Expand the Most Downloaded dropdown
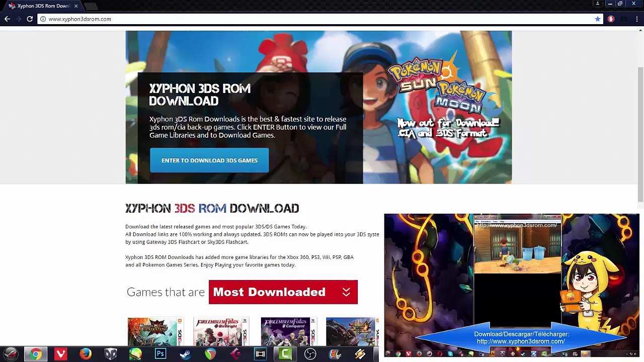The image size is (644, 362). tap(283, 292)
